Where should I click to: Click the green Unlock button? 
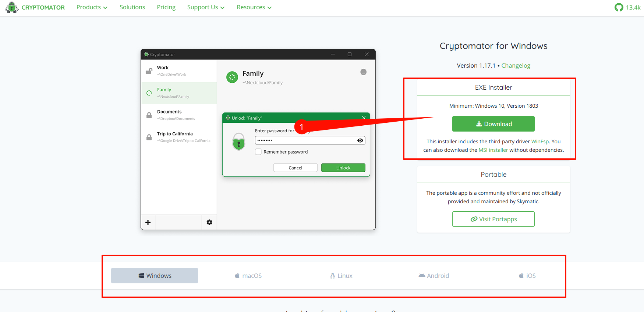[x=343, y=168]
